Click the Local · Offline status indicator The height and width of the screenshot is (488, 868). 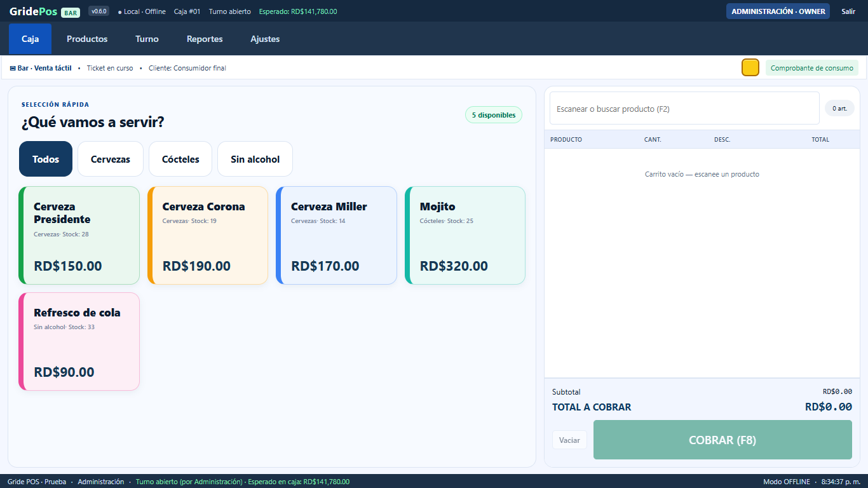(142, 11)
